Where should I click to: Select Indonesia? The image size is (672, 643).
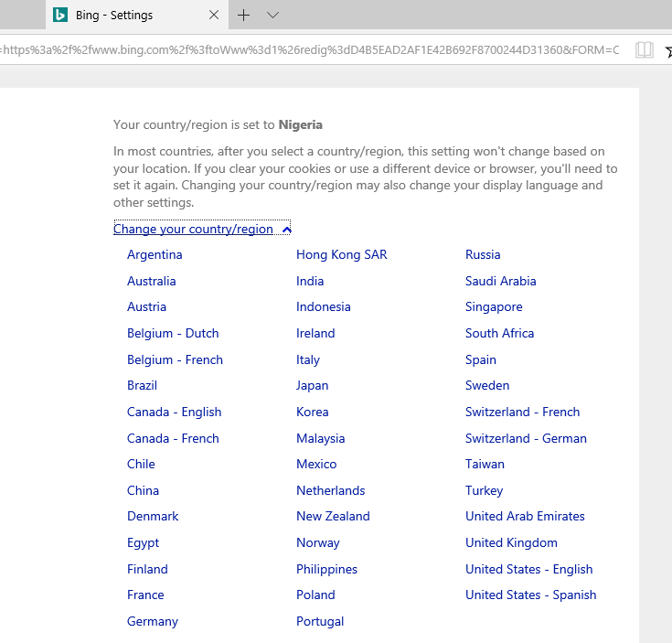click(324, 307)
